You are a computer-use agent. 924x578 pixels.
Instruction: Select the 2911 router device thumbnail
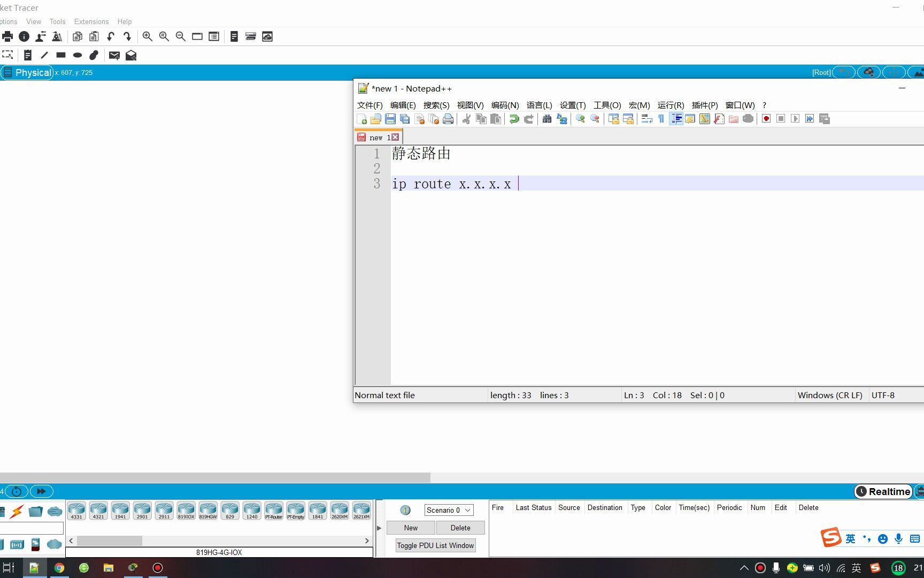tap(164, 511)
